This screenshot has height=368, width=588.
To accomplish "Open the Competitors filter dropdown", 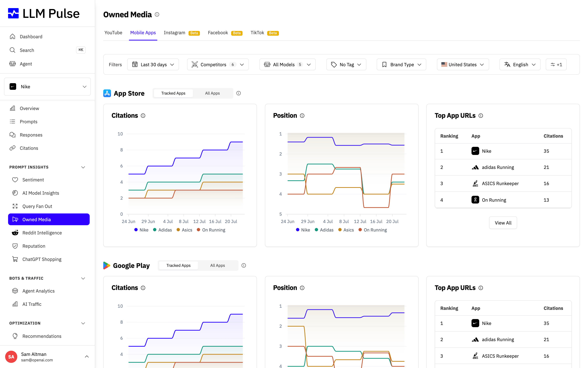I will tap(218, 65).
